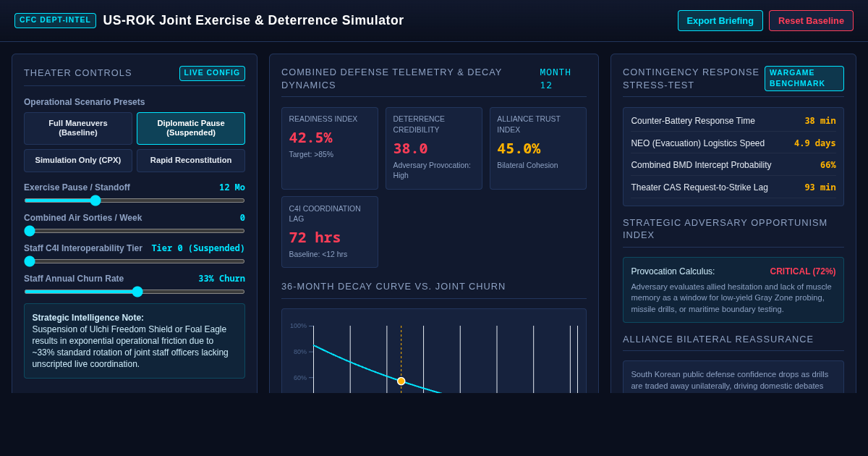868x456 pixels.
Task: Select Theater CAS Request-to-Strike Lag row
Action: tap(733, 187)
